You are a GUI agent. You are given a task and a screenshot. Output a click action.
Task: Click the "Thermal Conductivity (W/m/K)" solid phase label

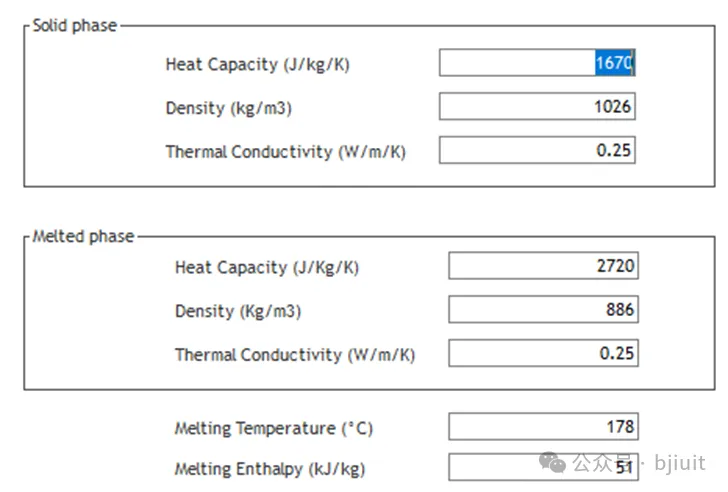[285, 152]
